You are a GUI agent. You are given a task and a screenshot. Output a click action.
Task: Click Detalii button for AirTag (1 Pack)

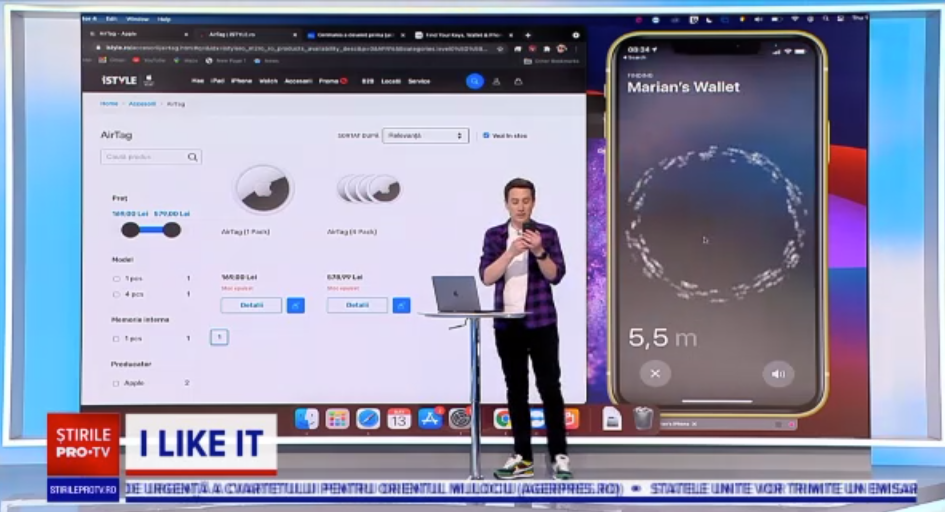[x=251, y=305]
